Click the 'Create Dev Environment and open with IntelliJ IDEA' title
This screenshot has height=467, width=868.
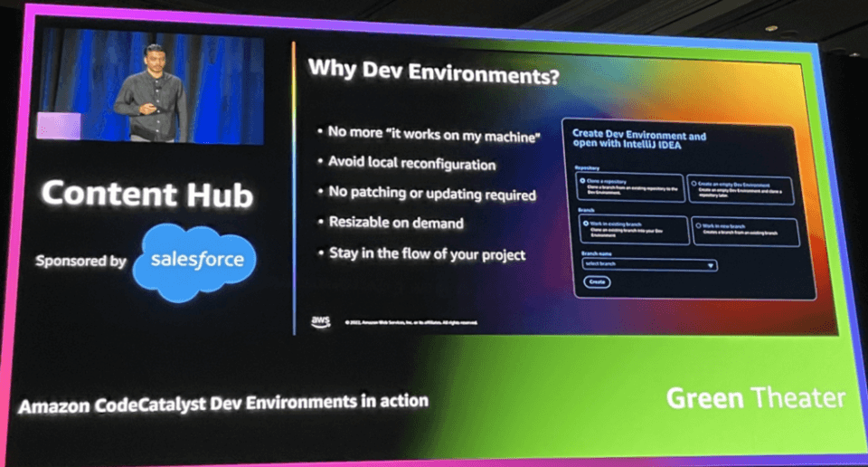tap(639, 139)
